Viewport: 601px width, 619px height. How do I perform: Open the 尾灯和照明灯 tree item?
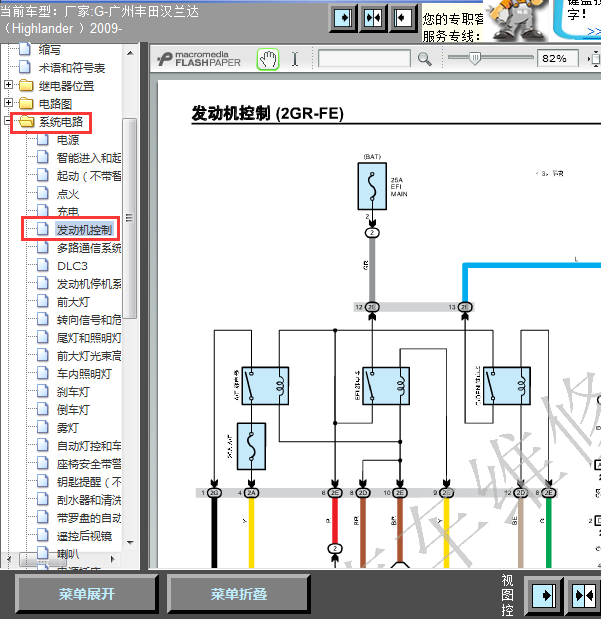89,338
